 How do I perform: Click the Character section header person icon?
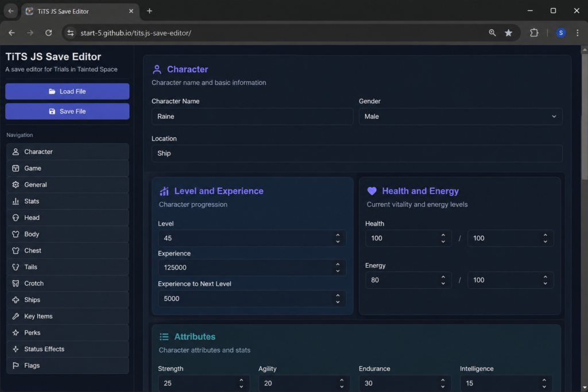(x=157, y=69)
